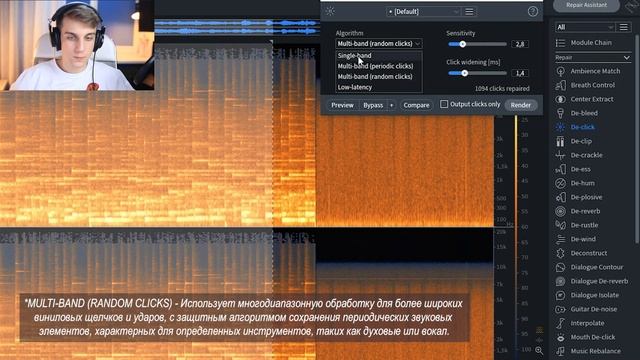Open the Center Extract module icon
The width and height of the screenshot is (640, 360).
pos(560,99)
